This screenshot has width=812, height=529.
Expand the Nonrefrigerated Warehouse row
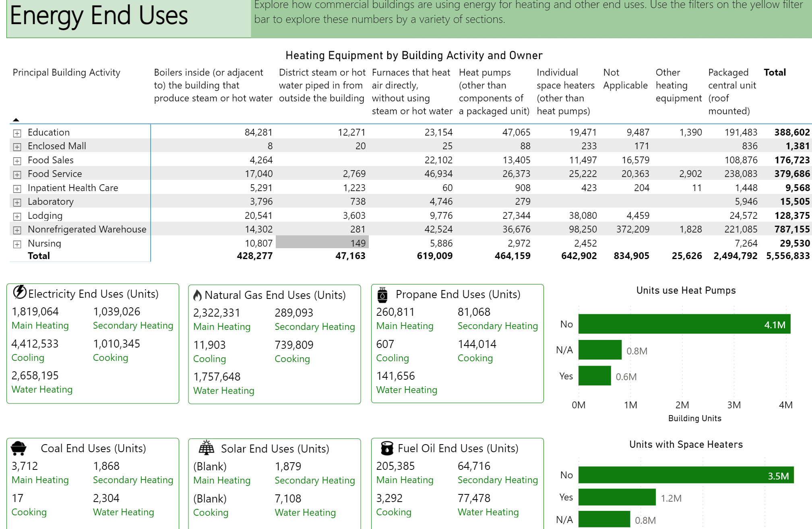click(x=17, y=230)
